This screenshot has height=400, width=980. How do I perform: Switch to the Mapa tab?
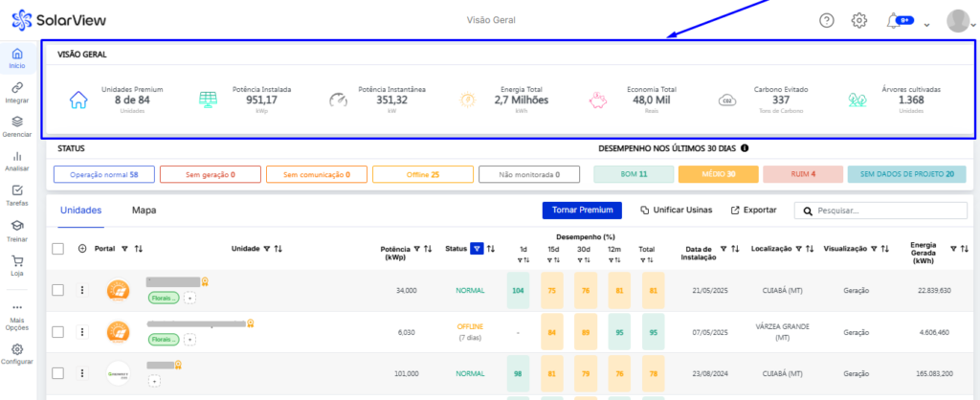(144, 210)
